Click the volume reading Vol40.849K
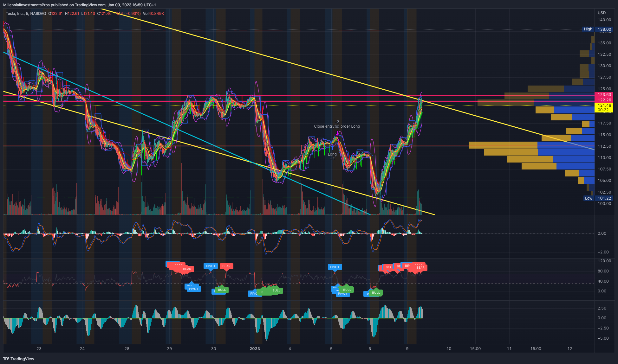618x364 pixels. point(153,14)
